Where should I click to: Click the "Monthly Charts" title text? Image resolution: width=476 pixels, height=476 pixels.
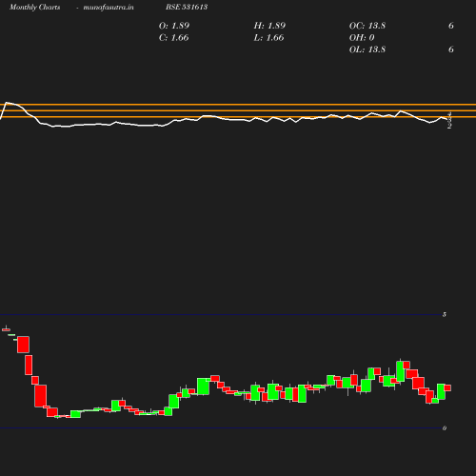pyautogui.click(x=34, y=8)
